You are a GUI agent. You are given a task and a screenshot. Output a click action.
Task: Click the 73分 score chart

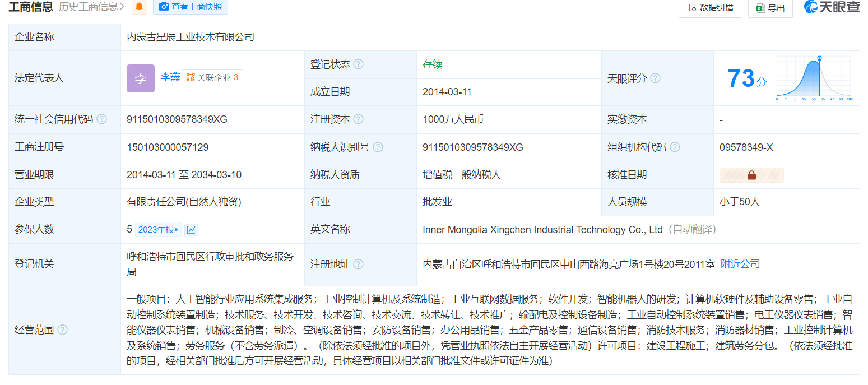[x=813, y=78]
